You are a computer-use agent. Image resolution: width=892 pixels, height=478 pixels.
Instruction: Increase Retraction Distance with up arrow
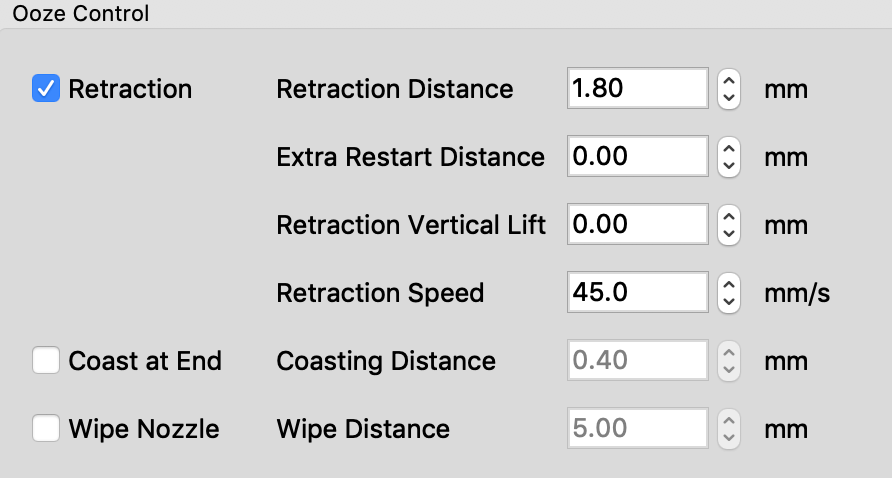729,80
